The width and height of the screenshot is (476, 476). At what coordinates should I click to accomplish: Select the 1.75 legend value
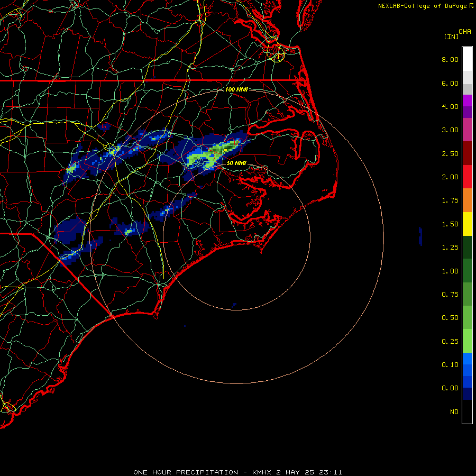pyautogui.click(x=450, y=200)
